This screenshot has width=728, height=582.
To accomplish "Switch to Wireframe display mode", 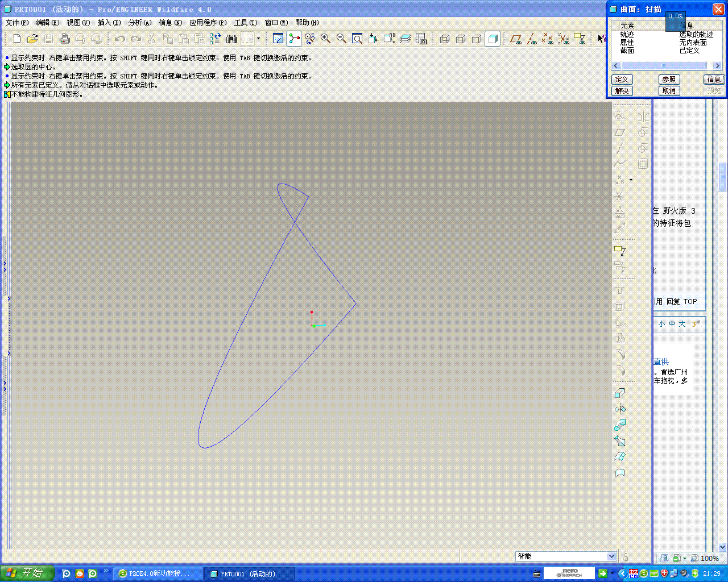I will tap(445, 39).
